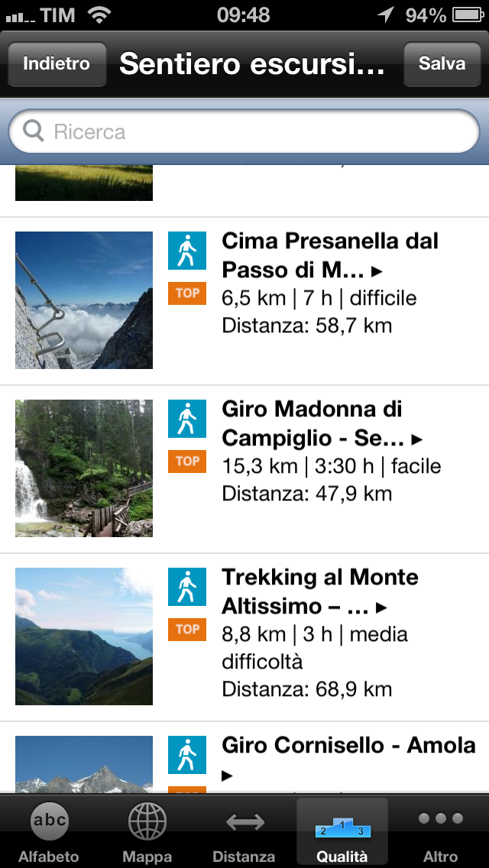Viewport: 489px width, 868px height.
Task: Open the waterfall thumbnail for Giro Madonna
Action: point(84,468)
